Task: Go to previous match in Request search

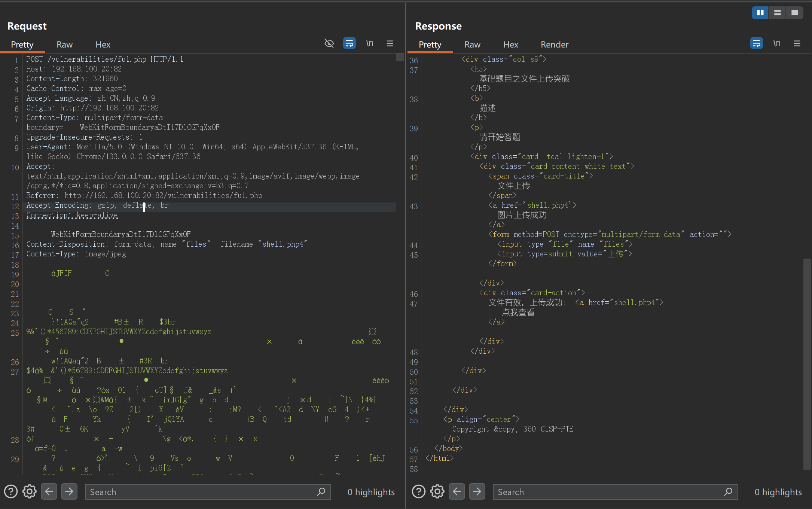Action: click(x=49, y=491)
